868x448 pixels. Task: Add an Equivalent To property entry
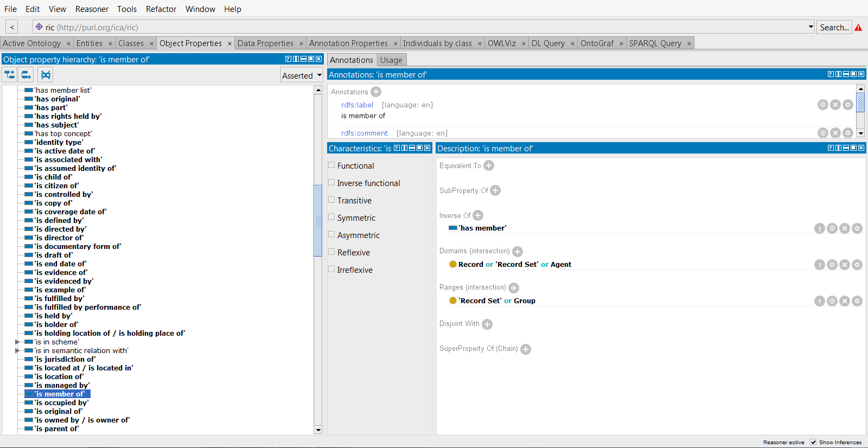click(489, 165)
